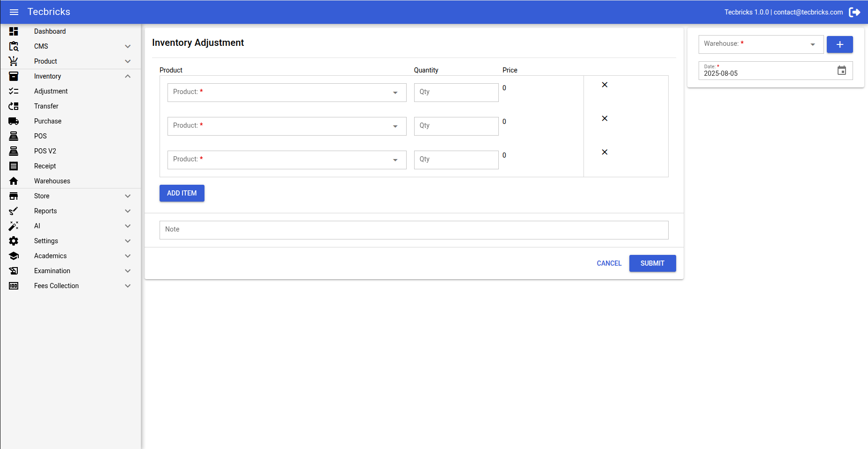This screenshot has height=449, width=868.
Task: Click the SUBMIT button
Action: click(652, 263)
